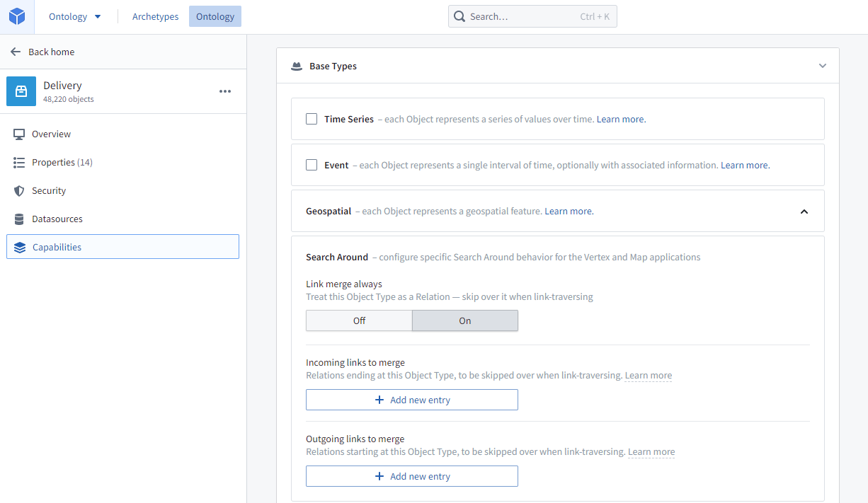This screenshot has height=503, width=868.
Task: Open Learn more for Outgoing links to merge
Action: [651, 452]
